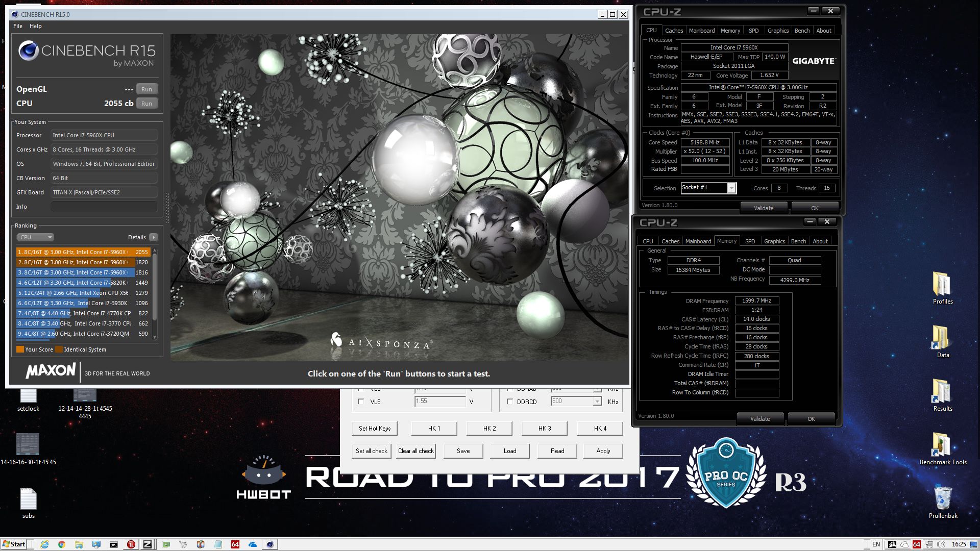Switch to CPU-Z via the Z taskbar icon

(x=148, y=544)
